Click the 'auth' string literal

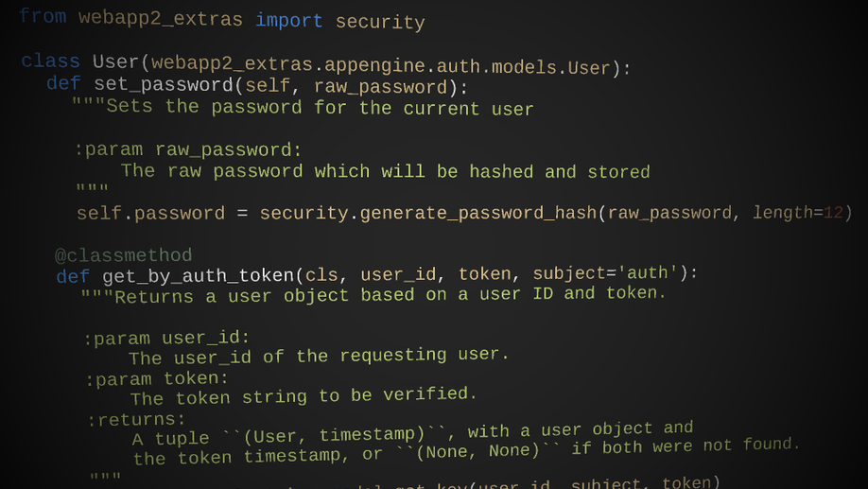click(x=648, y=273)
